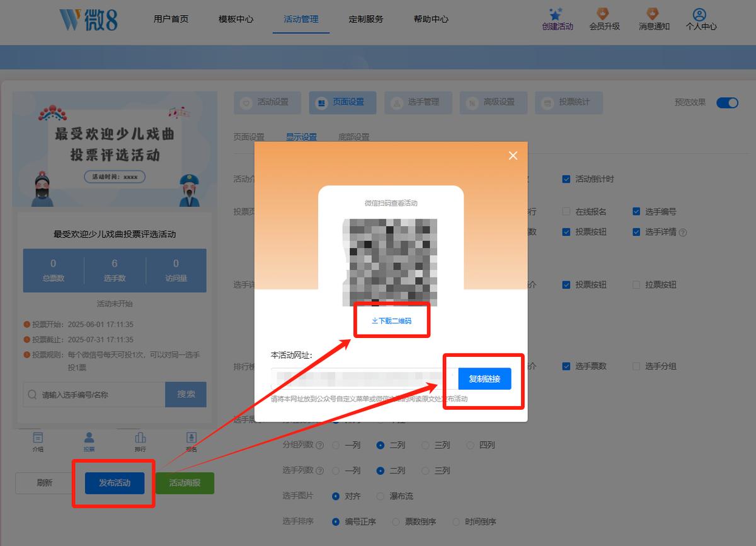Click the search magnifier icon in preview
756x546 pixels.
33,395
